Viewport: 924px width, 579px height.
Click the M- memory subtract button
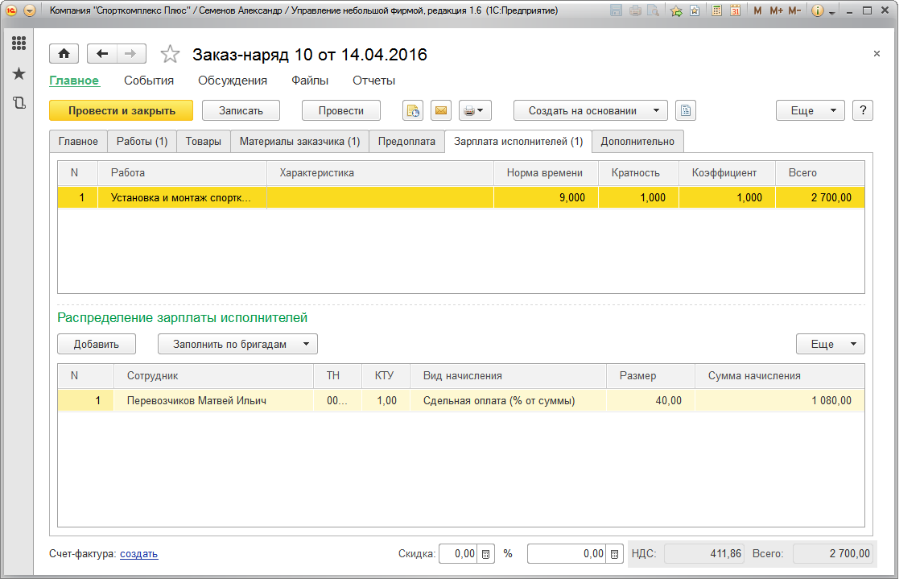coord(795,10)
